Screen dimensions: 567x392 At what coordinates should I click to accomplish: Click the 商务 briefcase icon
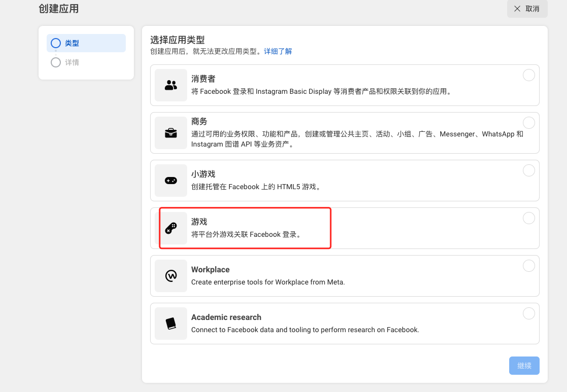tap(171, 133)
